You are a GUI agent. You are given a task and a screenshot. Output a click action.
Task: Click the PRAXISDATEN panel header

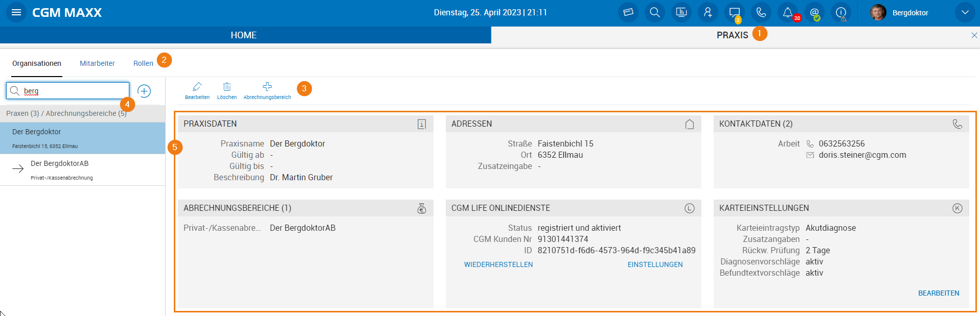point(306,124)
